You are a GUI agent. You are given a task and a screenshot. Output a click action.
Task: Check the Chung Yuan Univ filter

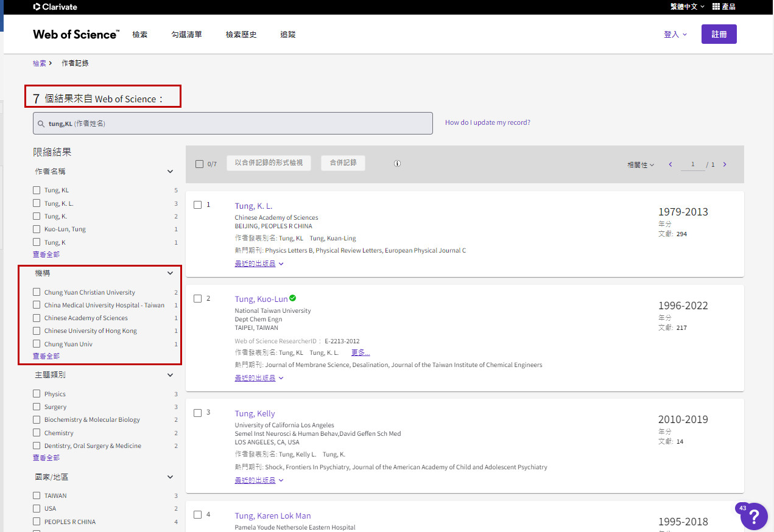point(37,344)
